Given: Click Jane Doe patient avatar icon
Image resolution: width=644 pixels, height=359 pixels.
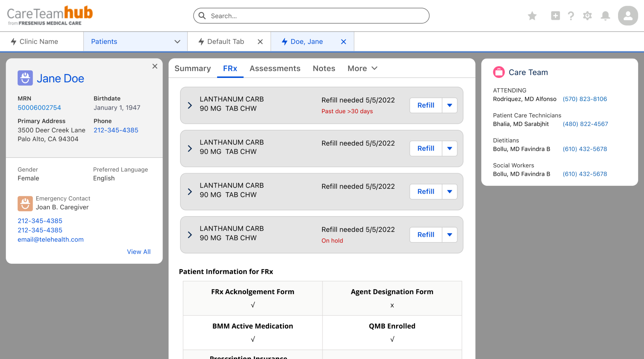Looking at the screenshot, I should 25,78.
